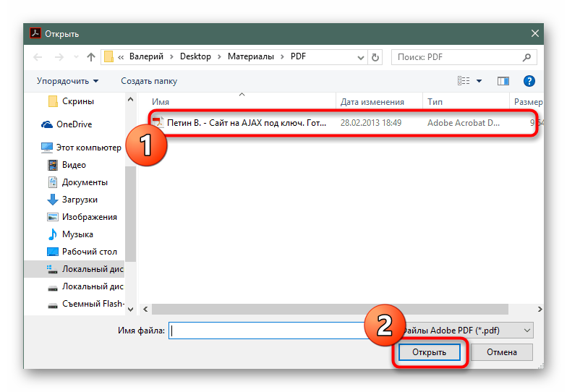Refresh the current folder view
The height and width of the screenshot is (392, 567).
(x=375, y=57)
